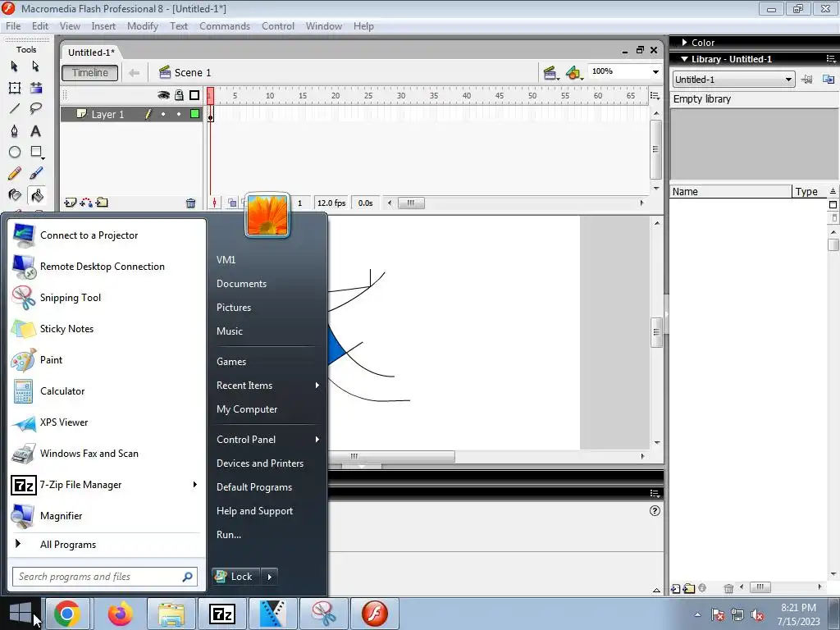Expand Recent Items submenu in Start menu
The height and width of the screenshot is (630, 840).
317,386
